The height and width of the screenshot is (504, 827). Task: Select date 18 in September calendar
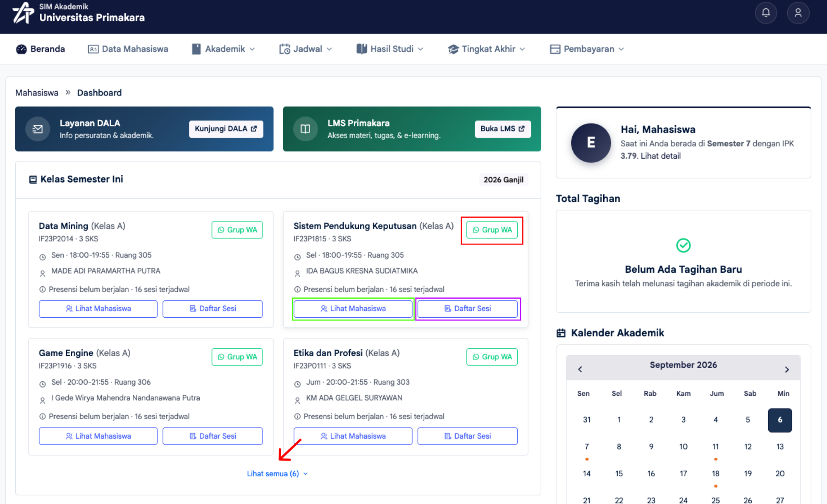715,474
